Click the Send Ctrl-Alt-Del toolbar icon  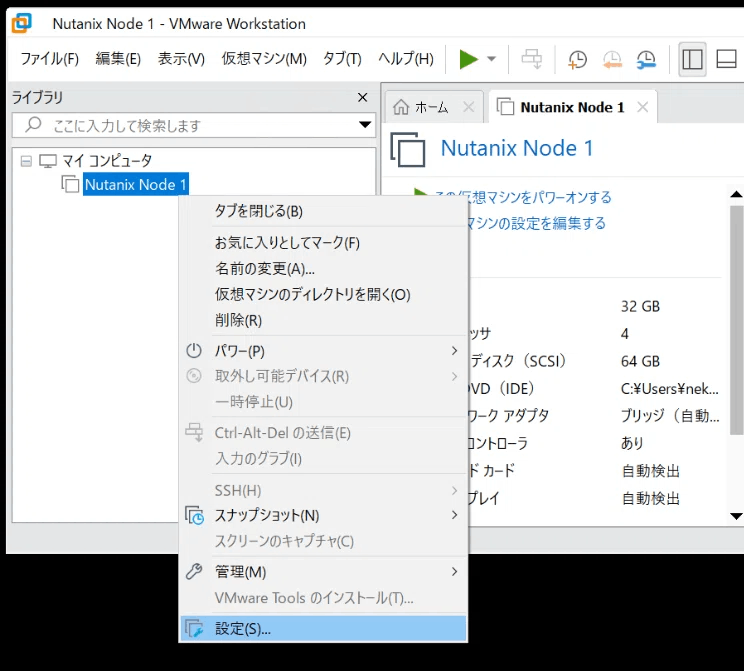tap(531, 59)
